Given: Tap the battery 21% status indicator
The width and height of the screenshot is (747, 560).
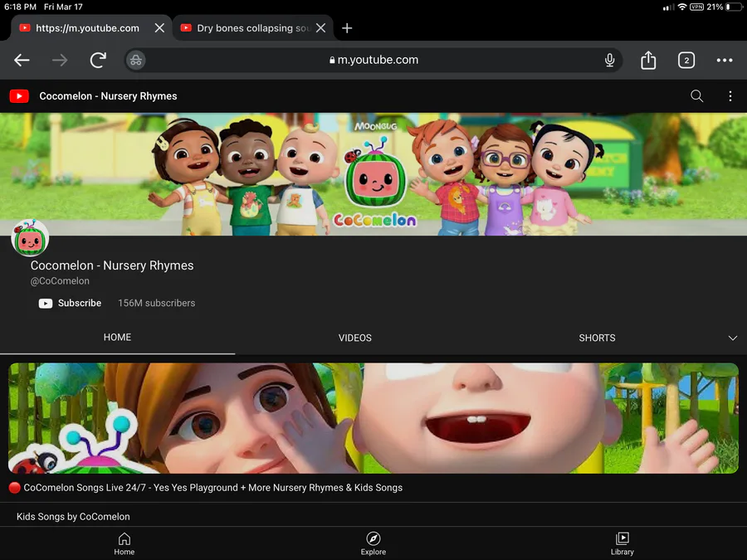Looking at the screenshot, I should 724,7.
